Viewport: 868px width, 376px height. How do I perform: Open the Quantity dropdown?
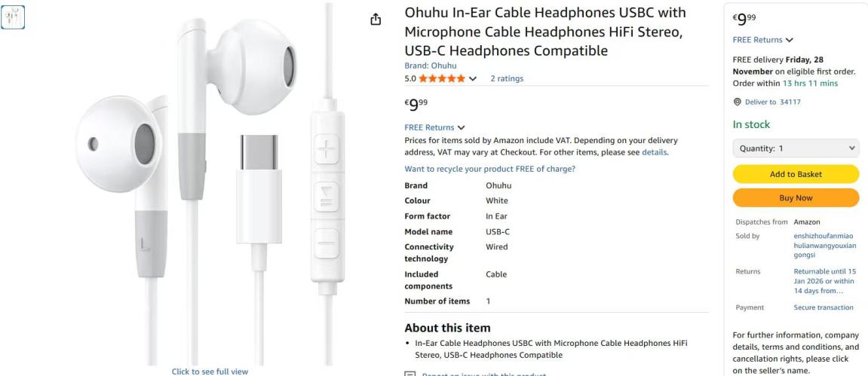[x=796, y=148]
